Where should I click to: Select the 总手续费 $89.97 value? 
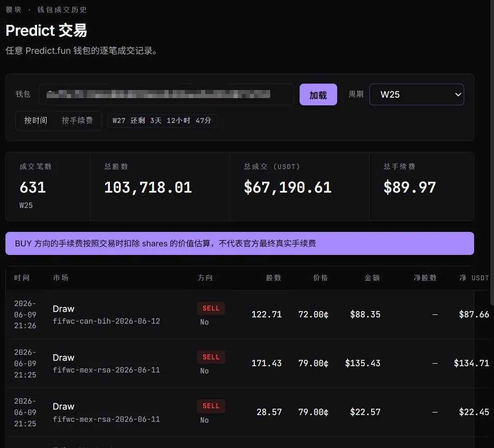(409, 188)
